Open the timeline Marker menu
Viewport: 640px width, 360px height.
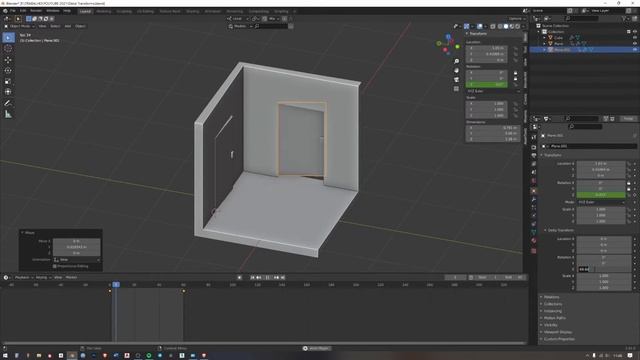pos(71,278)
